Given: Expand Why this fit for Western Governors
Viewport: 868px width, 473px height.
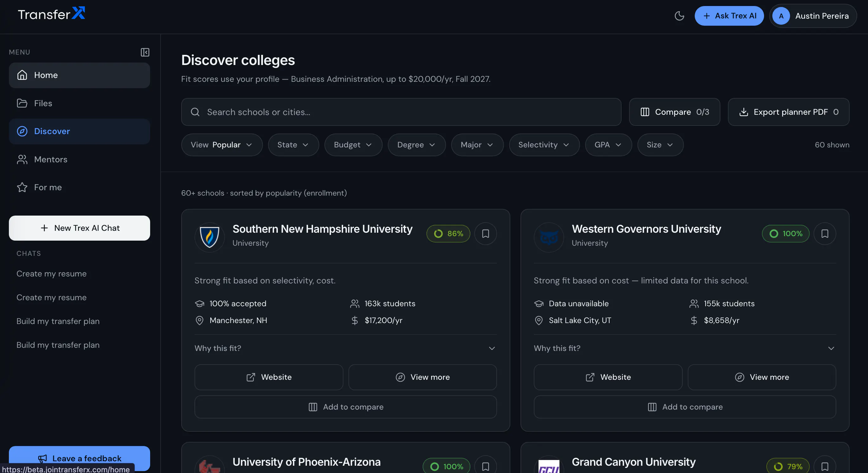Looking at the screenshot, I should (x=685, y=348).
